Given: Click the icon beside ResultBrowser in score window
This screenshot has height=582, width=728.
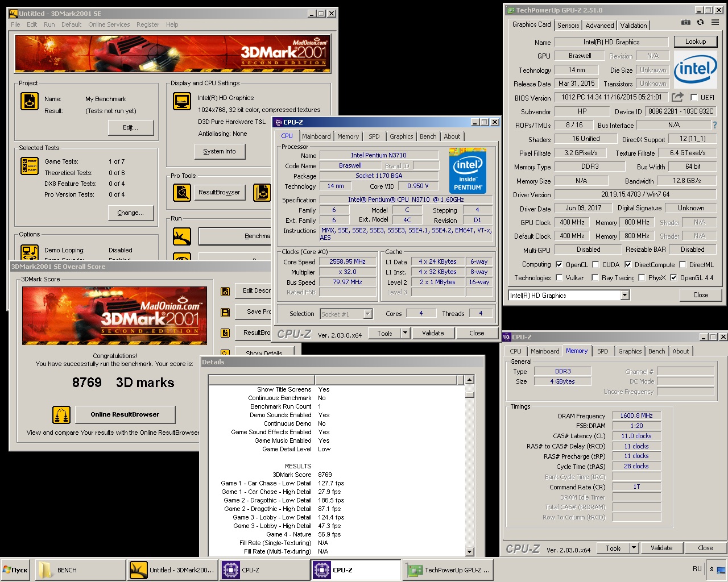Looking at the screenshot, I should click(225, 333).
